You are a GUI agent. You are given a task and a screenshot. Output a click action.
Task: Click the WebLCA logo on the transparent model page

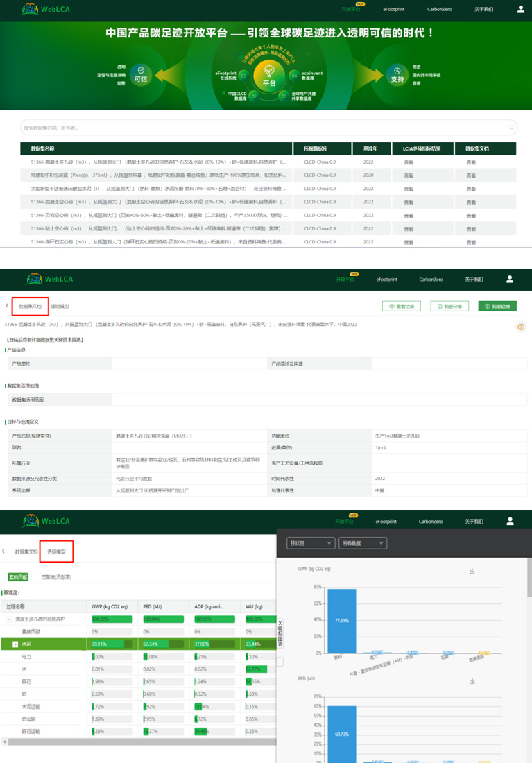46,521
